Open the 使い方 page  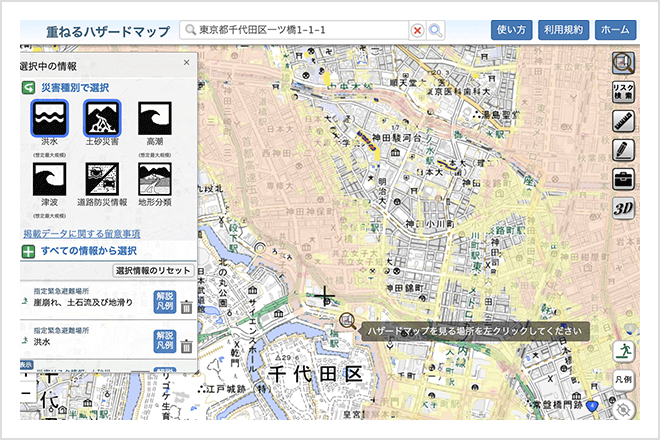pyautogui.click(x=511, y=30)
